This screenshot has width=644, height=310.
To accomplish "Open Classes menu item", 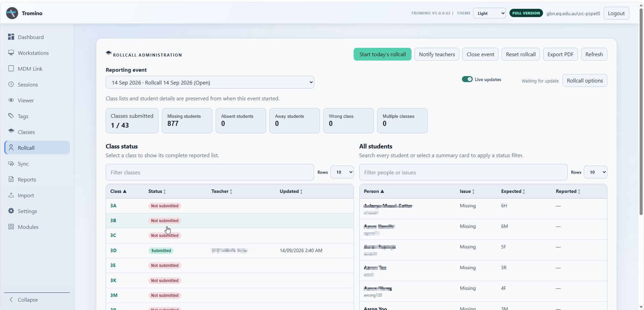I will coord(37,132).
